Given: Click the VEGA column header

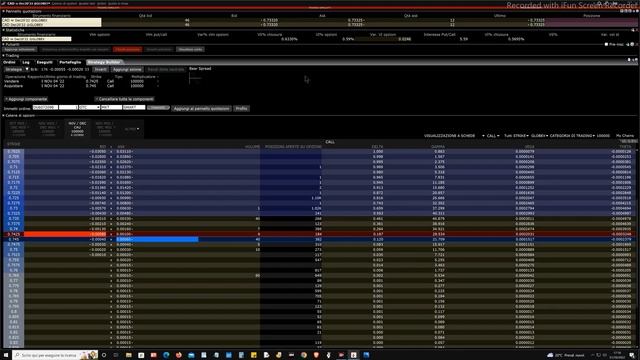Looking at the screenshot, I should pos(529,147).
